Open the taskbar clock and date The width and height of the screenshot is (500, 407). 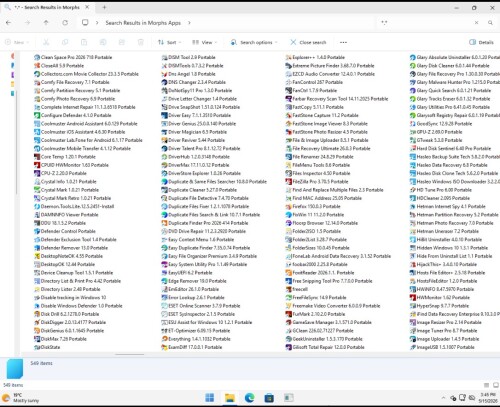pos(488,397)
